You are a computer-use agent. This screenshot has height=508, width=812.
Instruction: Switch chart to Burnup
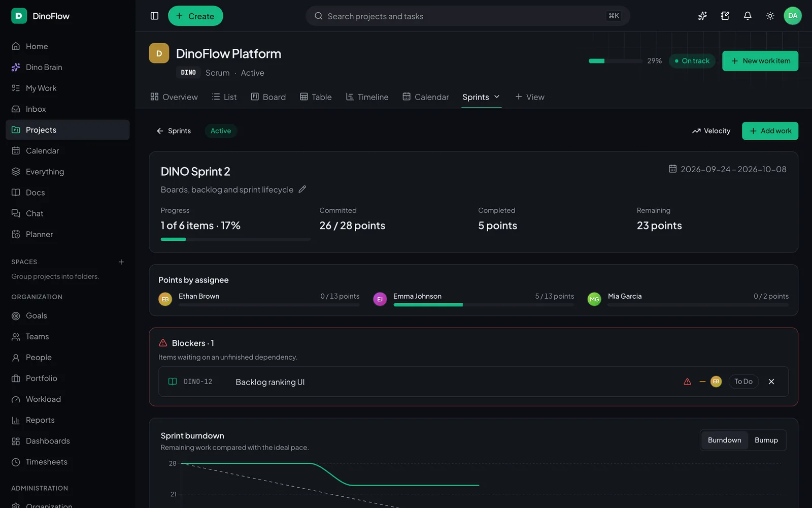point(766,440)
